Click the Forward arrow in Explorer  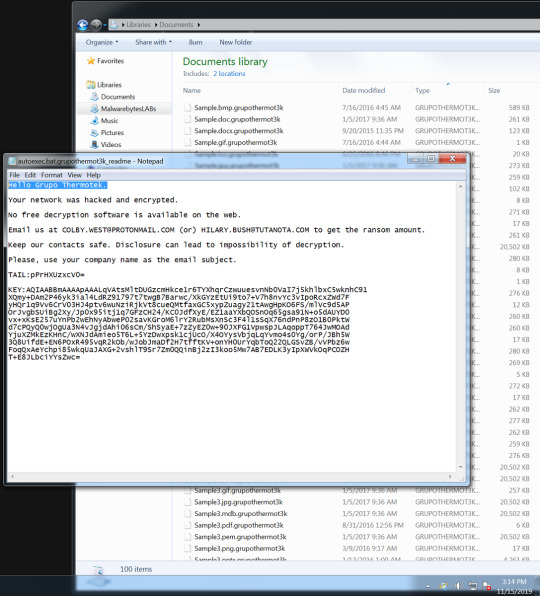click(x=96, y=25)
